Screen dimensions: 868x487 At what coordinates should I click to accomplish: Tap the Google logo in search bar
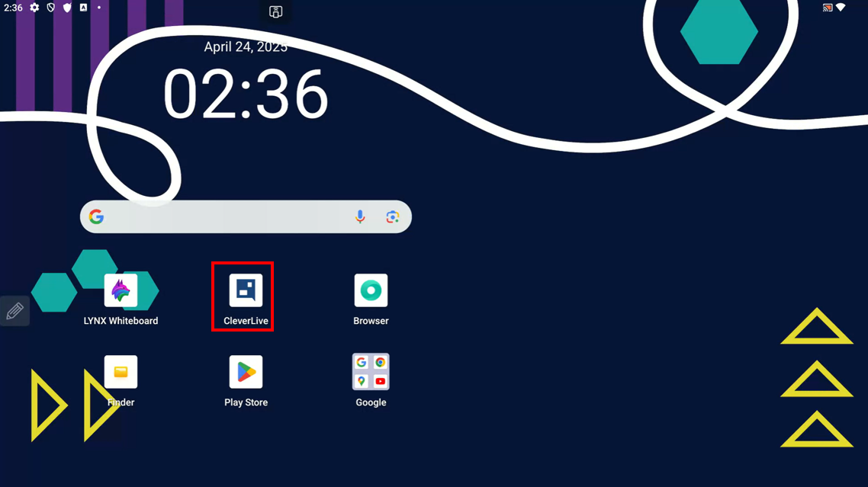click(x=96, y=216)
